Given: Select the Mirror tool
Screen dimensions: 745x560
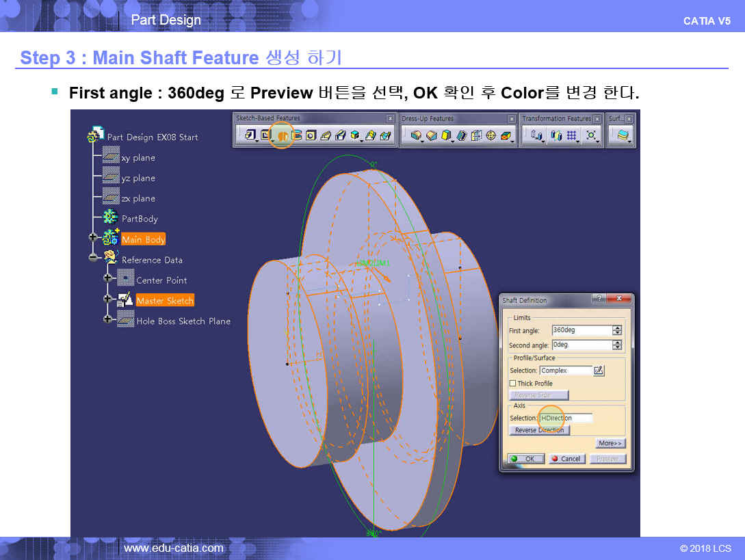Looking at the screenshot, I should 556,135.
